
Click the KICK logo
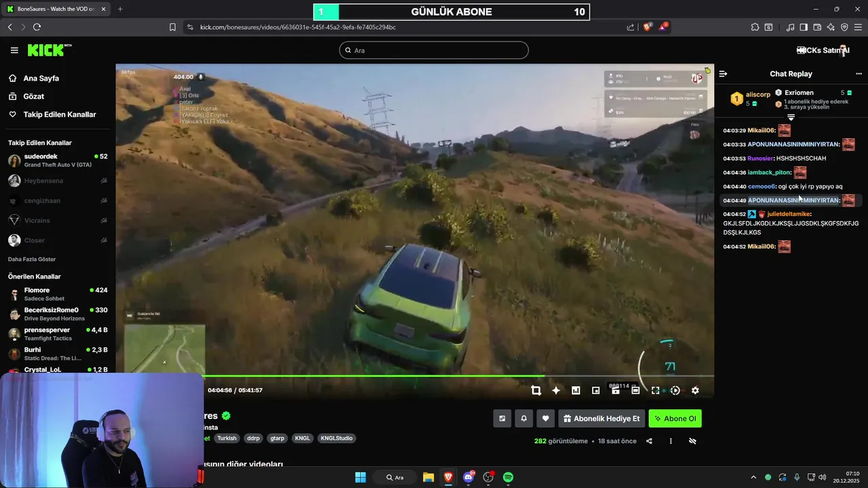click(x=50, y=50)
